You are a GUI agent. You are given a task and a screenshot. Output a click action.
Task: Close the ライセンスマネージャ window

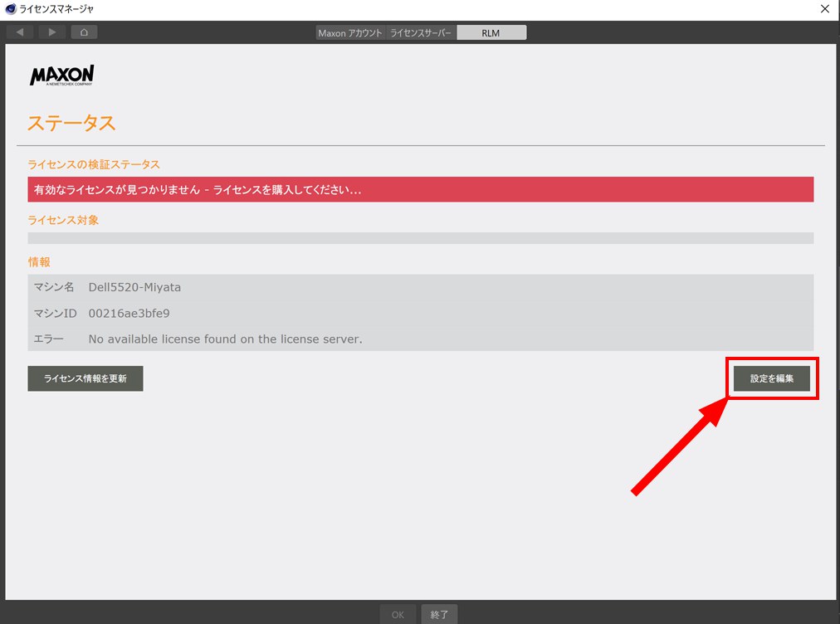coord(825,9)
